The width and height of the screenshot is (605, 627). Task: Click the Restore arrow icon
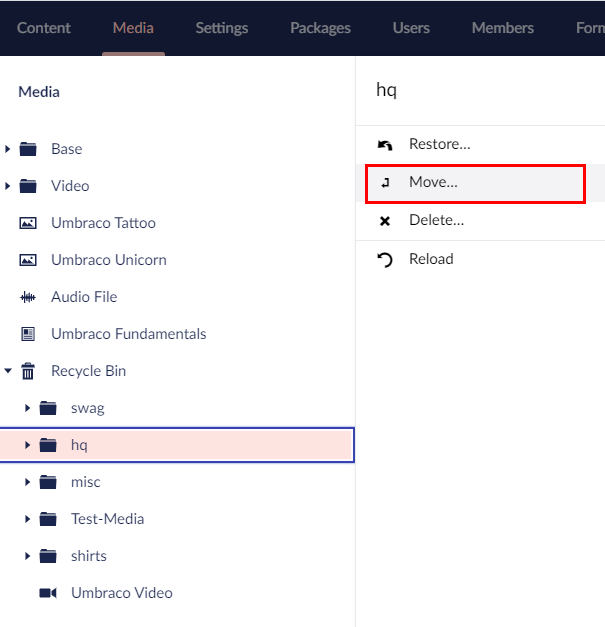tap(385, 145)
